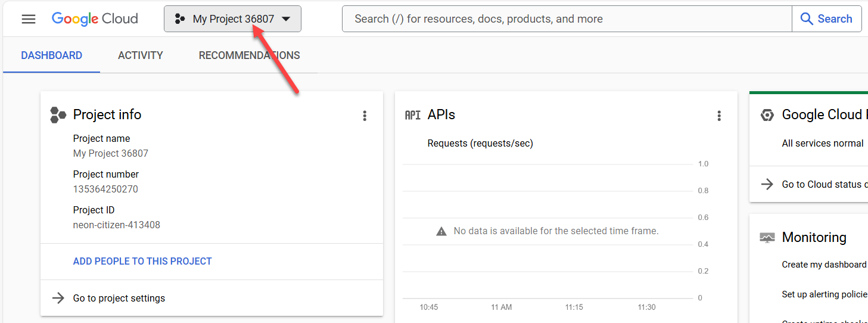The width and height of the screenshot is (868, 323).
Task: Click the APIs card title
Action: click(x=441, y=114)
